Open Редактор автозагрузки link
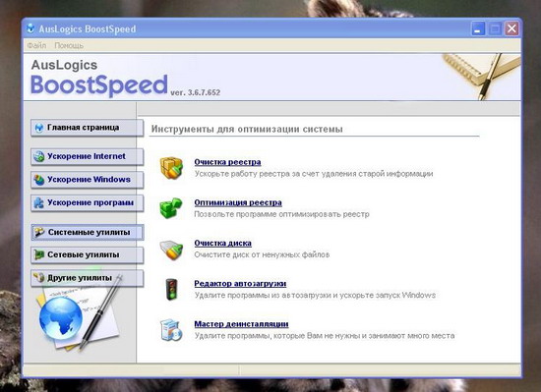Image resolution: width=541 pixels, height=392 pixels. [x=240, y=284]
